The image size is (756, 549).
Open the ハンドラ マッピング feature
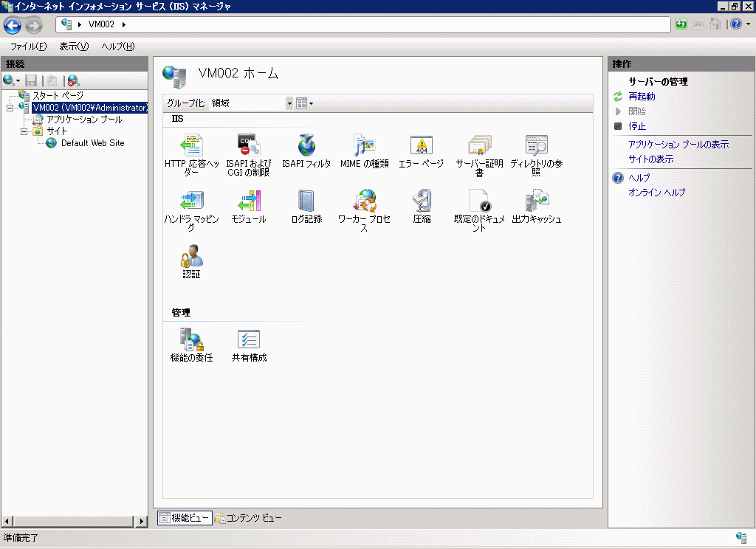(x=191, y=210)
